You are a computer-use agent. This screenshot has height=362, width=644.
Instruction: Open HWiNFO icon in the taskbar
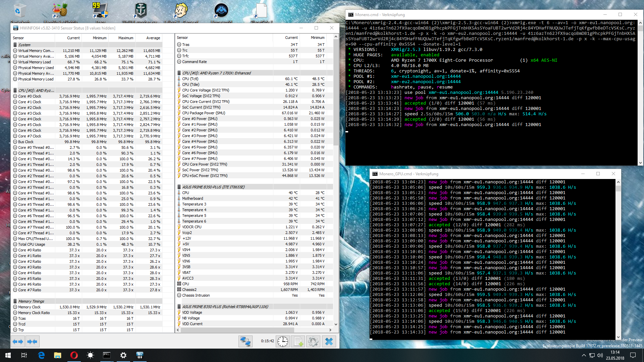[140, 355]
